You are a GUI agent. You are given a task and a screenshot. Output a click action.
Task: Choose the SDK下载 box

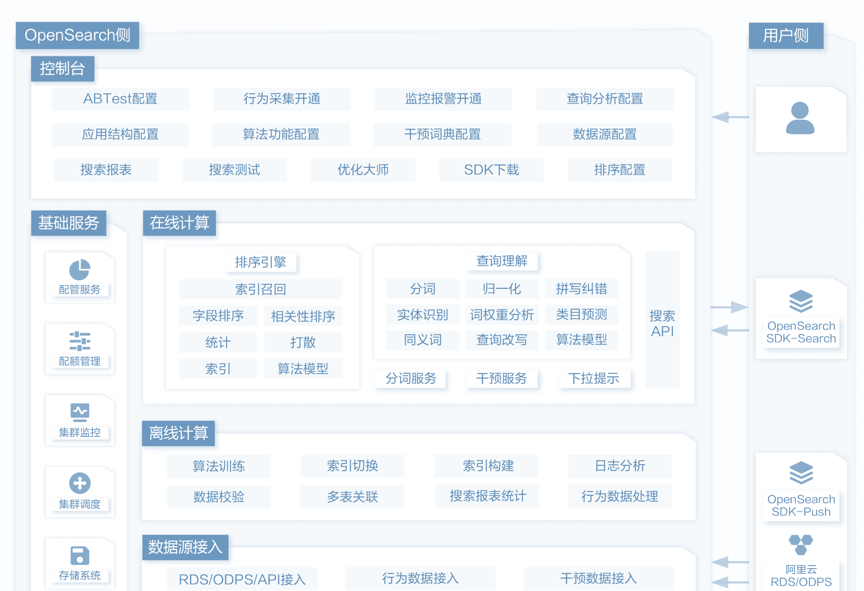click(491, 170)
